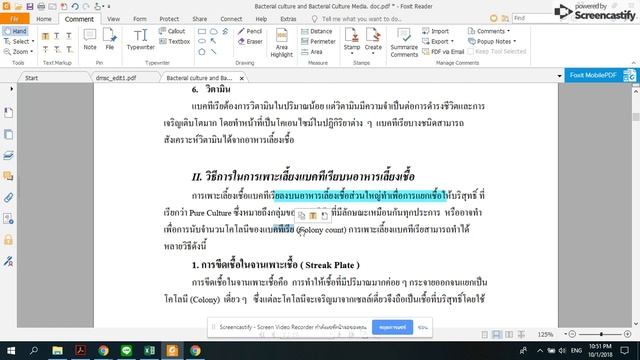640x360 pixels.
Task: Print the document from quick toolbar
Action: click(x=41, y=7)
